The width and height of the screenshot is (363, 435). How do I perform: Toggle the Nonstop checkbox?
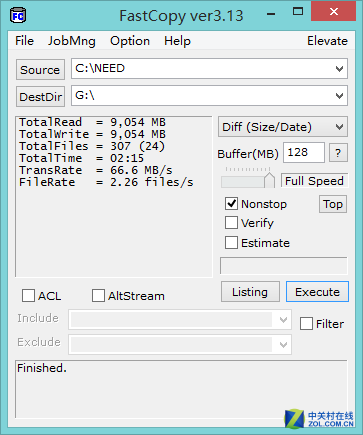(231, 203)
